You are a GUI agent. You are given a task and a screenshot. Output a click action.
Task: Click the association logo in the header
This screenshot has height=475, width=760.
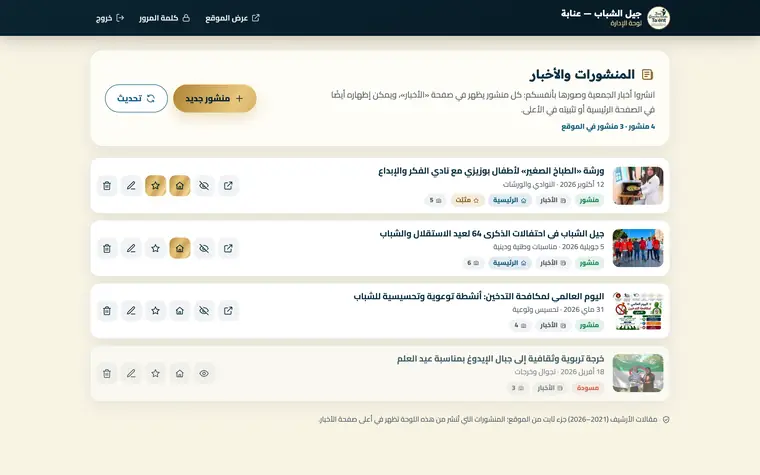[658, 18]
